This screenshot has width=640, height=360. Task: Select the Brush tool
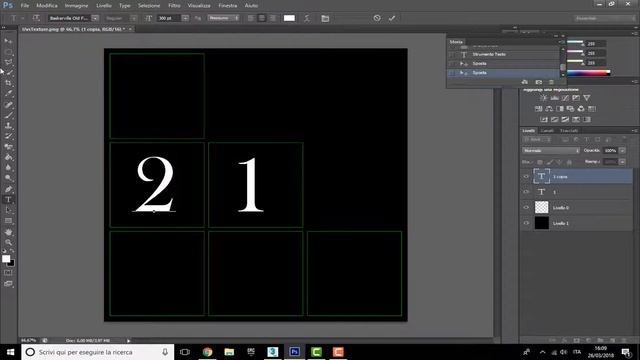coord(8,115)
